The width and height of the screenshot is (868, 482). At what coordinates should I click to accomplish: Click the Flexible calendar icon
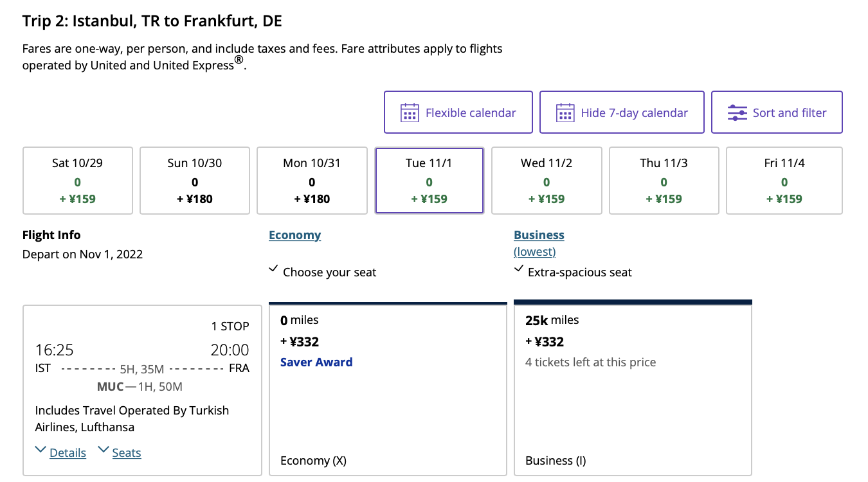410,112
